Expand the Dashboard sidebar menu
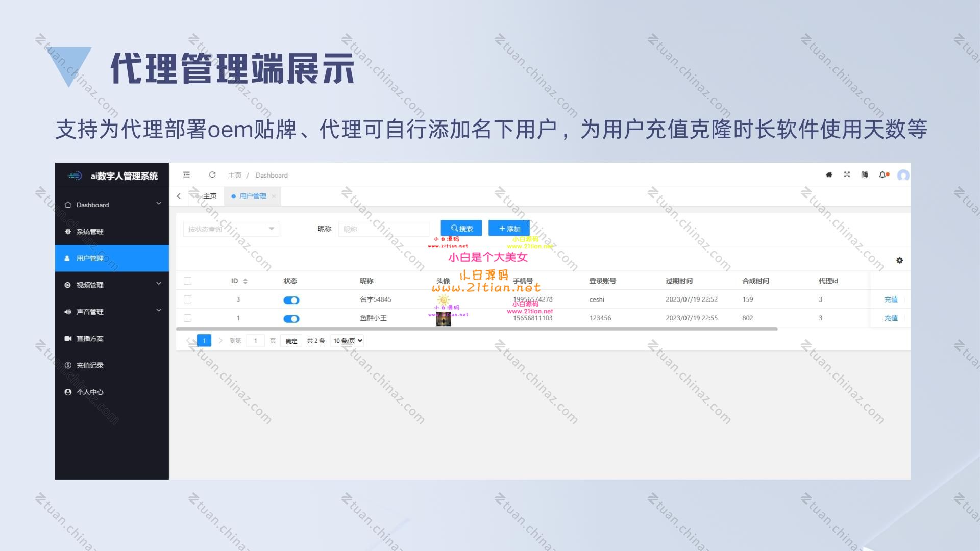The image size is (980, 551). coord(112,205)
